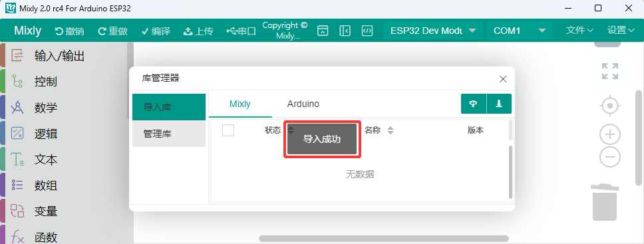
Task: Maximize the Mixly window
Action: point(598,8)
